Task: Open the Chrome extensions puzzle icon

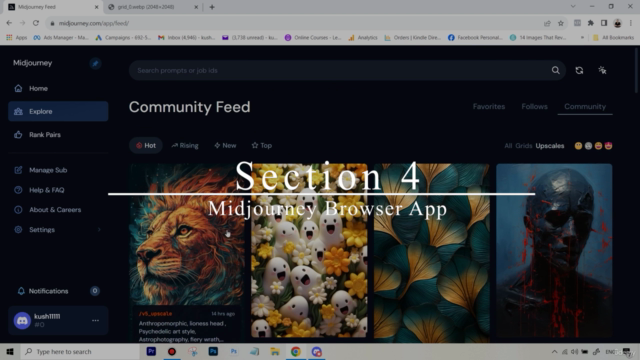Action: [x=591, y=23]
